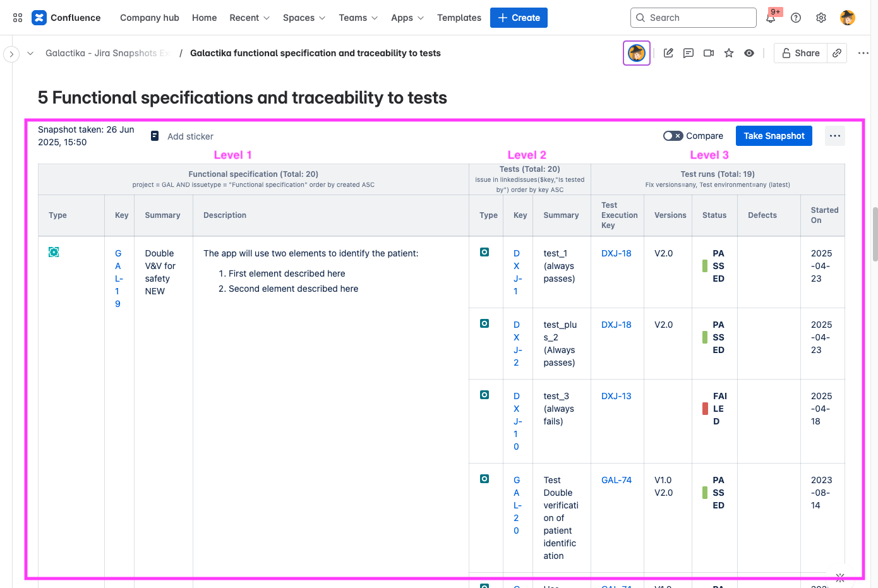Go to the Company hub menu item
The height and width of the screenshot is (588, 878).
[150, 18]
